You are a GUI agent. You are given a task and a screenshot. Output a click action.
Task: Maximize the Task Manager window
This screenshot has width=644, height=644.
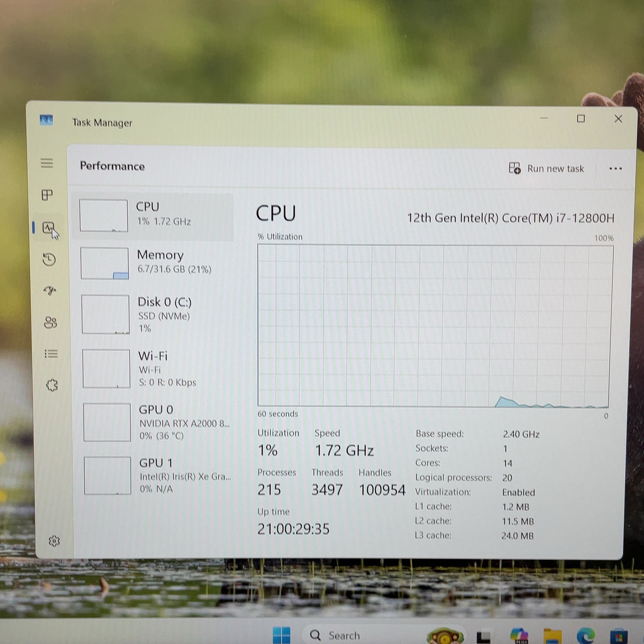coord(581,119)
